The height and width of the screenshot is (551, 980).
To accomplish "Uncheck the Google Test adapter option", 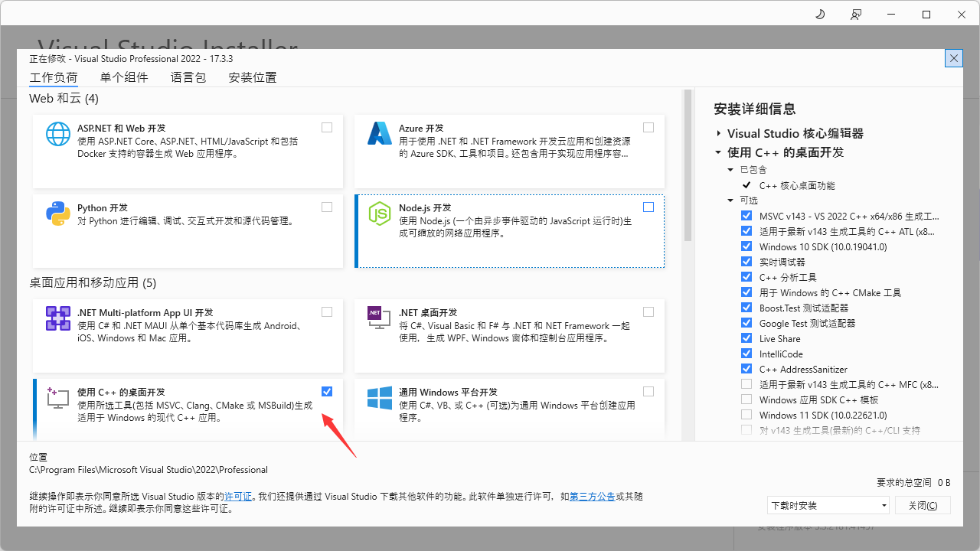I will tap(746, 323).
